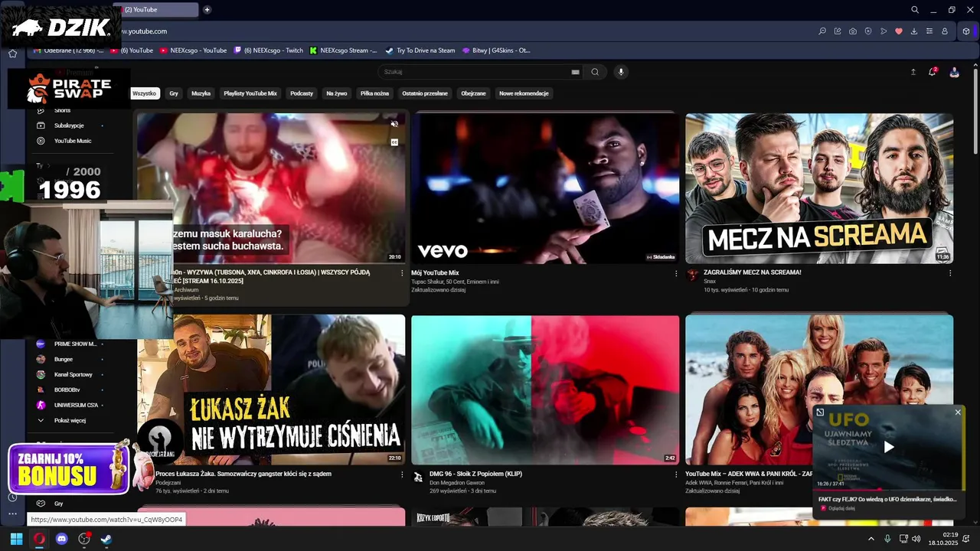Open Opera sidebar three-dots menu
980x551 pixels.
click(12, 514)
